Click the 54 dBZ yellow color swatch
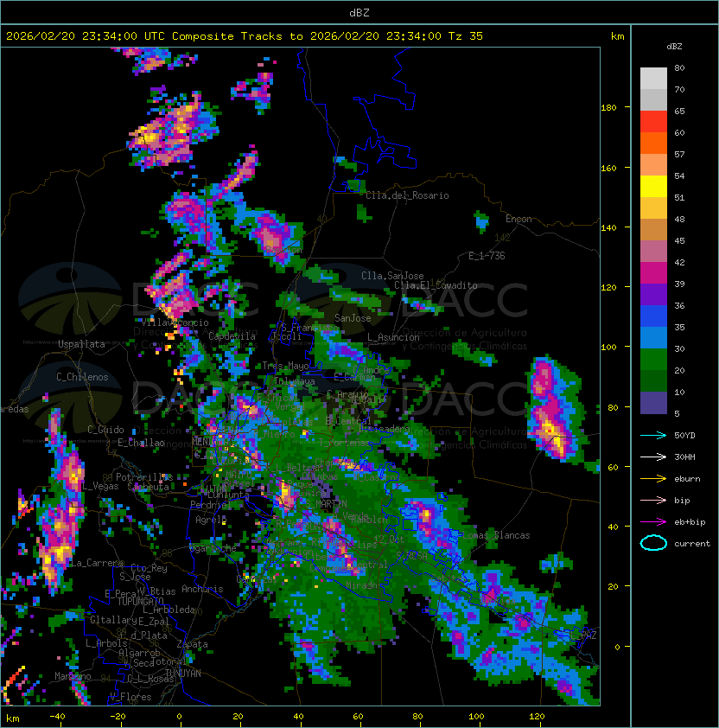Viewport: 719px width, 728px height. coord(653,186)
